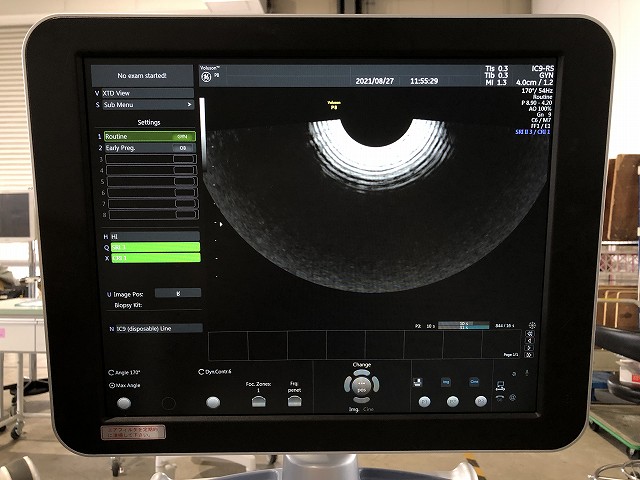Toggle the SRI speckle reduction button

point(156,247)
